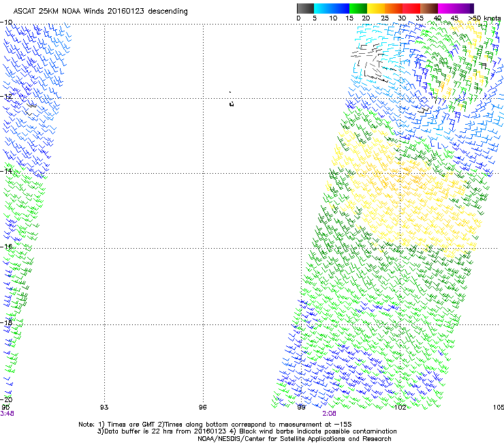
Task: Click the '99' longitude axis label
Action: click(301, 408)
